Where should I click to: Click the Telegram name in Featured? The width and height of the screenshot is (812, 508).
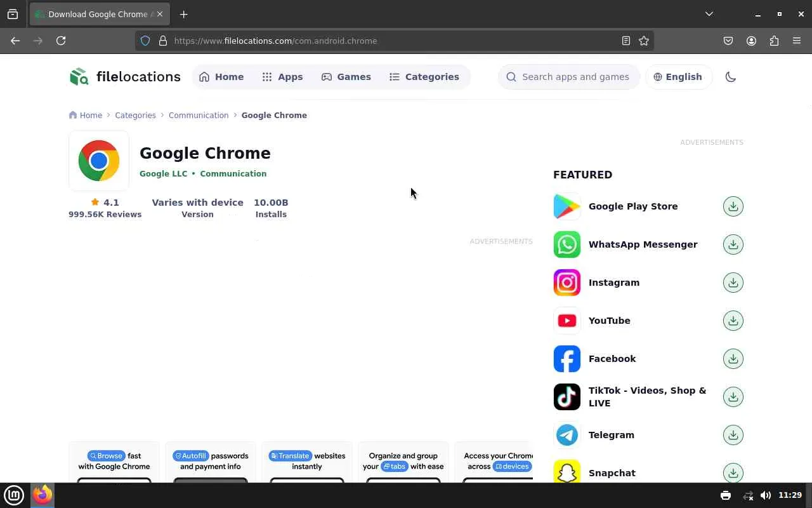click(x=612, y=435)
